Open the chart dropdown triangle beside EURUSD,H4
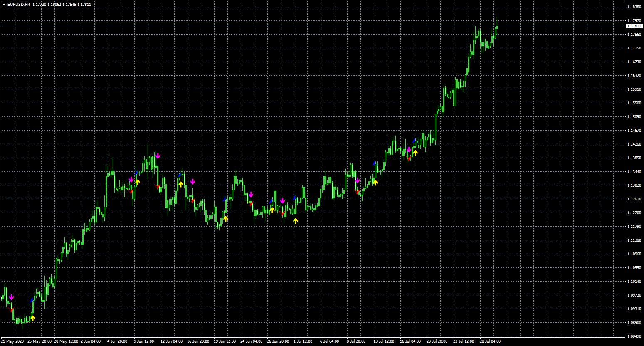This screenshot has height=346, width=644. click(4, 5)
